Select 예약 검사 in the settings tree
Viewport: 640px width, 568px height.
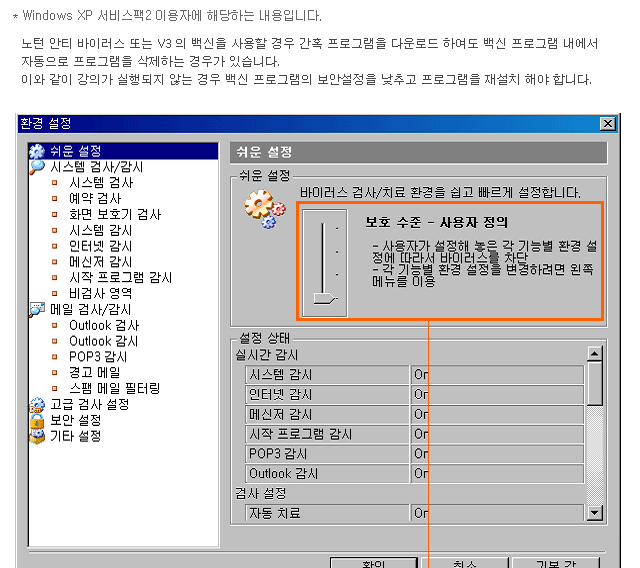tap(94, 199)
